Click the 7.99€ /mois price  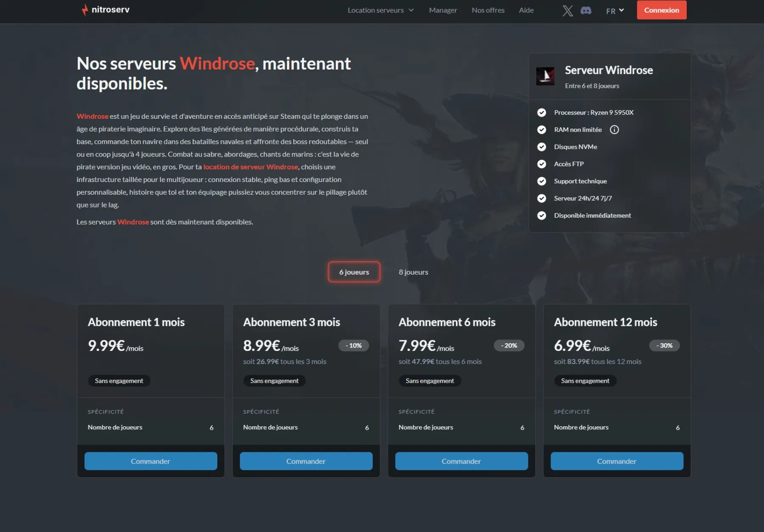(x=426, y=346)
